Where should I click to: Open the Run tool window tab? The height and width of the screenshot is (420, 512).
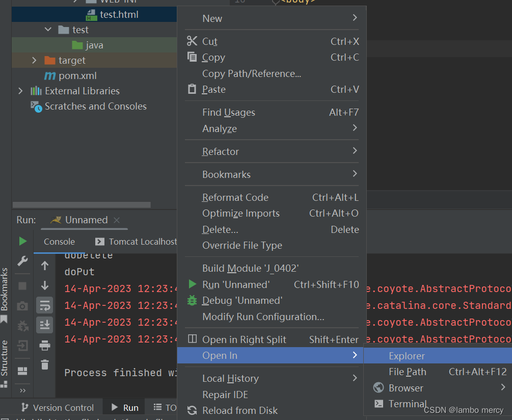point(125,408)
